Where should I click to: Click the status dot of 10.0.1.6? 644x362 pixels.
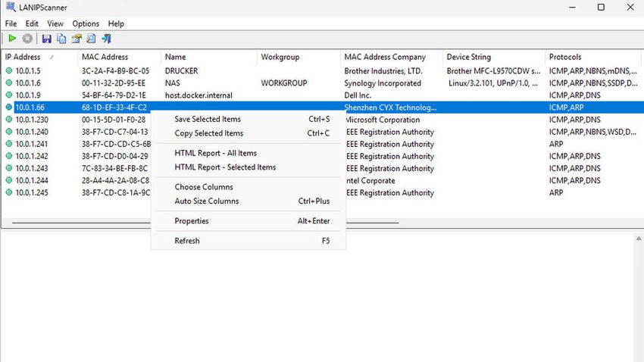pyautogui.click(x=8, y=83)
